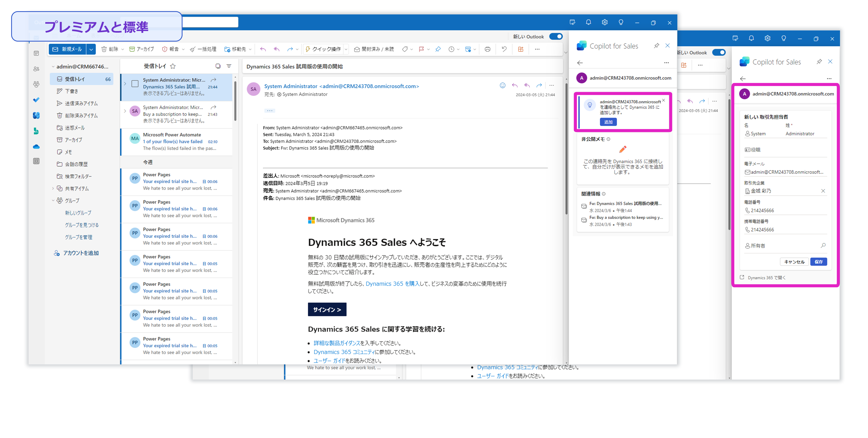Viewport: 868px width, 438px height.
Task: Click the Dynamics 365 で開く link
Action: click(763, 278)
